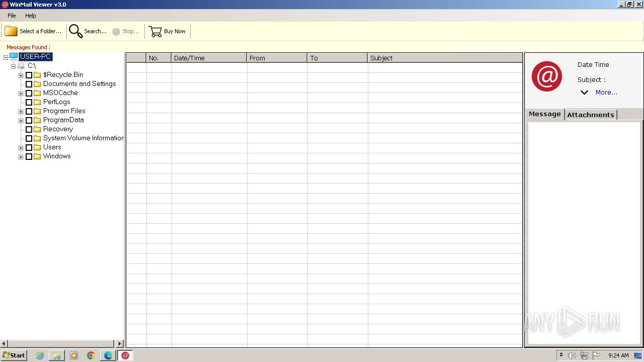This screenshot has height=362, width=644.
Task: Click the red @ mail logo in the preview pane
Action: click(547, 76)
